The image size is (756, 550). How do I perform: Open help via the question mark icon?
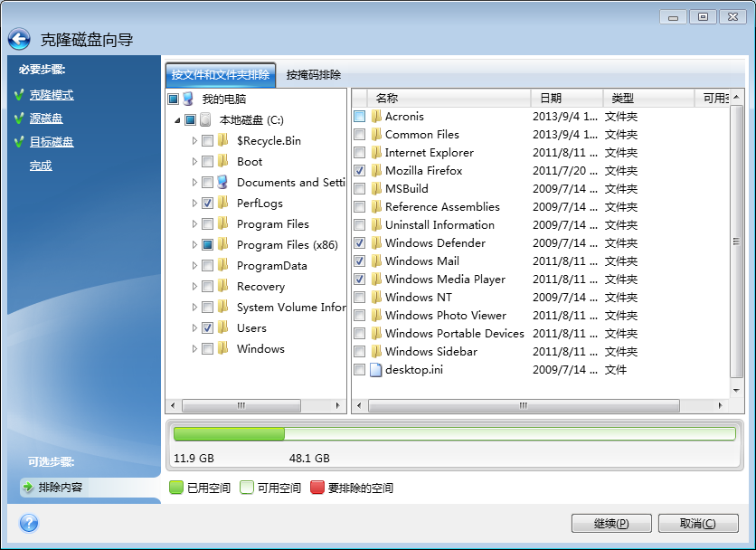29,523
